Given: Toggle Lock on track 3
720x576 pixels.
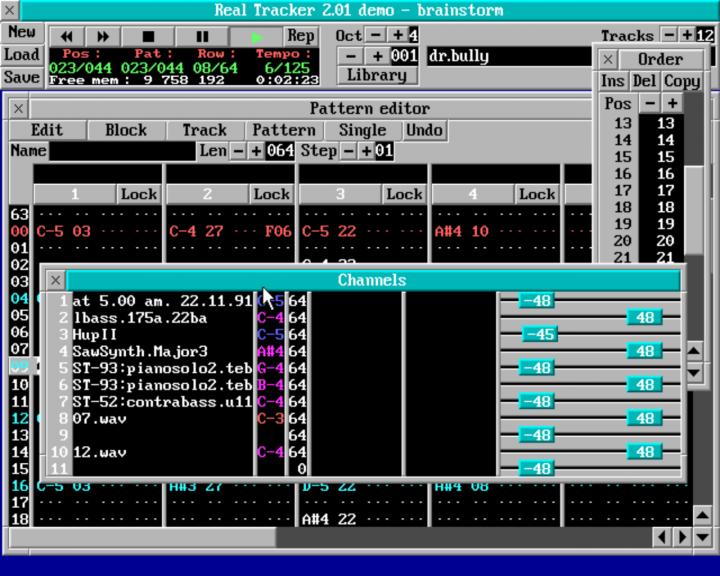Looking at the screenshot, I should (404, 194).
